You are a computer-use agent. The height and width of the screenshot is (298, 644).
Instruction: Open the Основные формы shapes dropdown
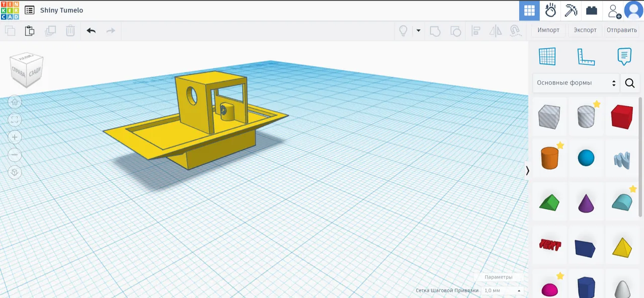click(x=576, y=83)
